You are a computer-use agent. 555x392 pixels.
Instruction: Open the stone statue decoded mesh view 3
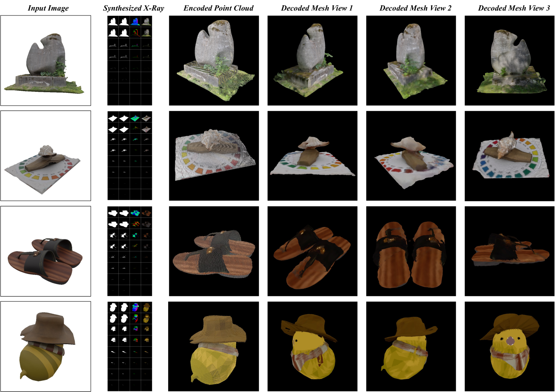(509, 60)
